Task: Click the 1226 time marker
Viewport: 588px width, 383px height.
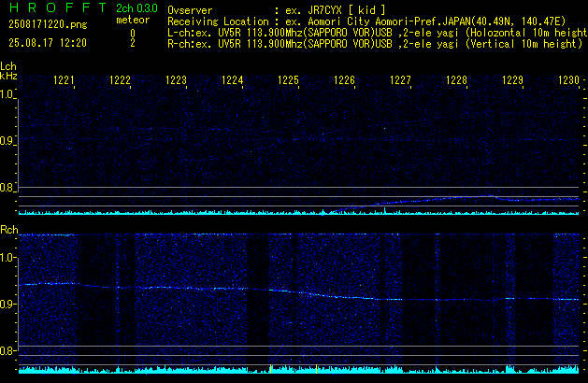Action: click(344, 80)
